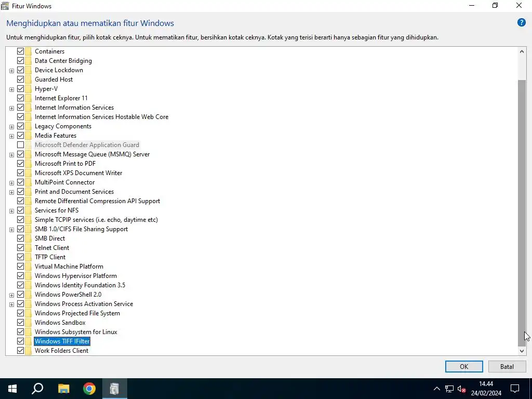
Task: Click the scroll up arrow of feature list
Action: [x=522, y=51]
